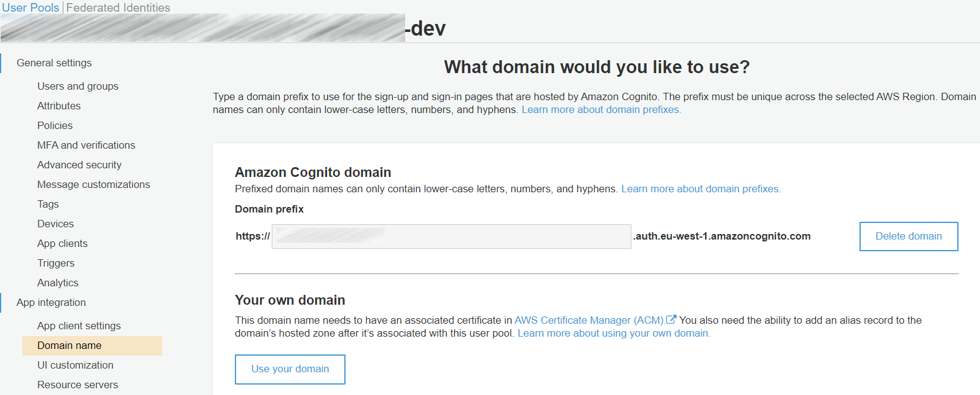The height and width of the screenshot is (395, 980).
Task: Open UI customization page
Action: 75,365
